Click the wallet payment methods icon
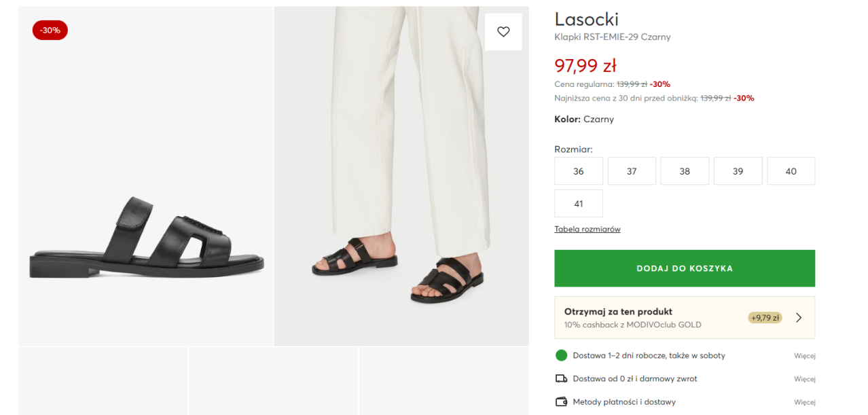The image size is (868, 415). (561, 401)
